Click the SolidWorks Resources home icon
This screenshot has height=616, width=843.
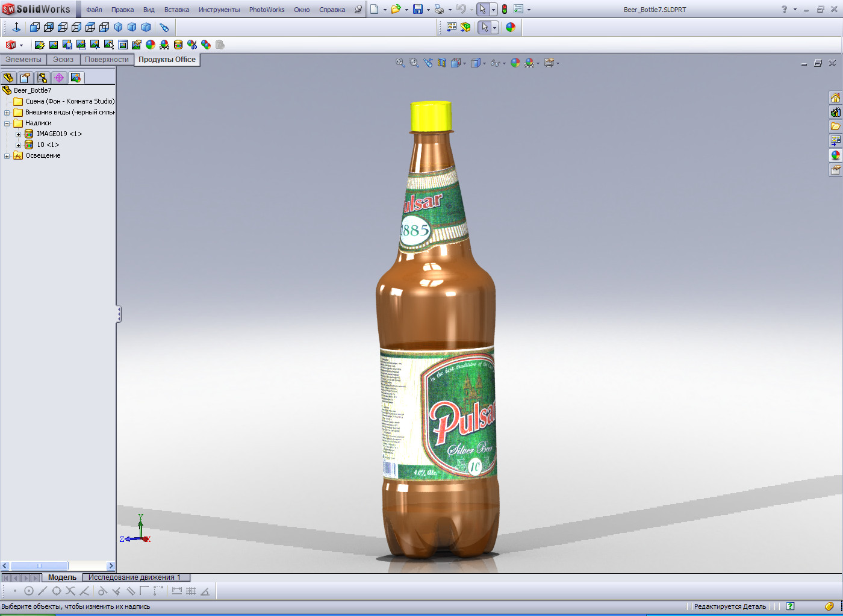point(835,98)
